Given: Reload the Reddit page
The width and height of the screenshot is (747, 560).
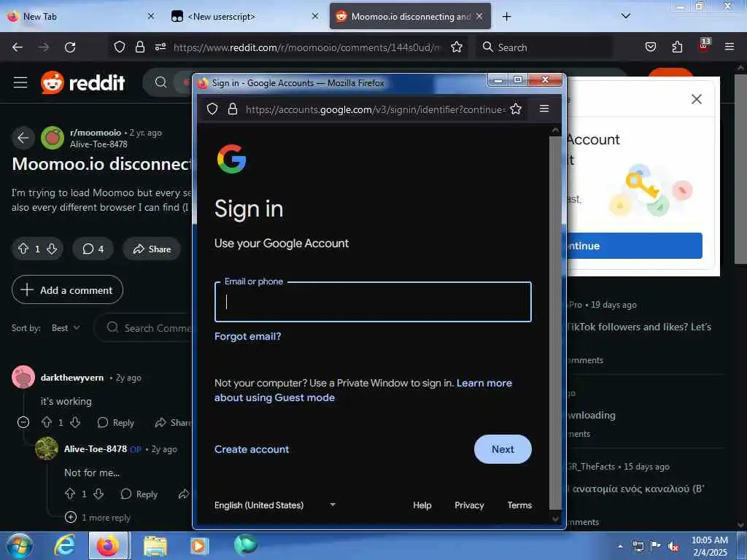Looking at the screenshot, I should click(x=70, y=47).
